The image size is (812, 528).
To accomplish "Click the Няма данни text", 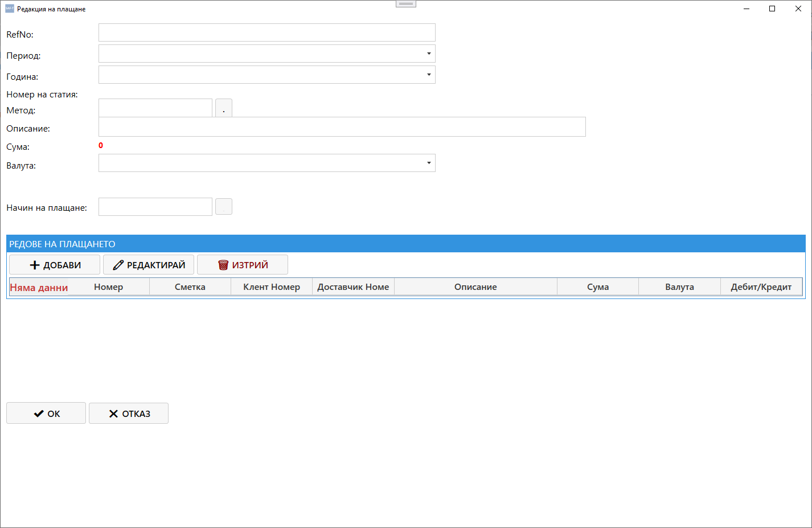I will 39,288.
